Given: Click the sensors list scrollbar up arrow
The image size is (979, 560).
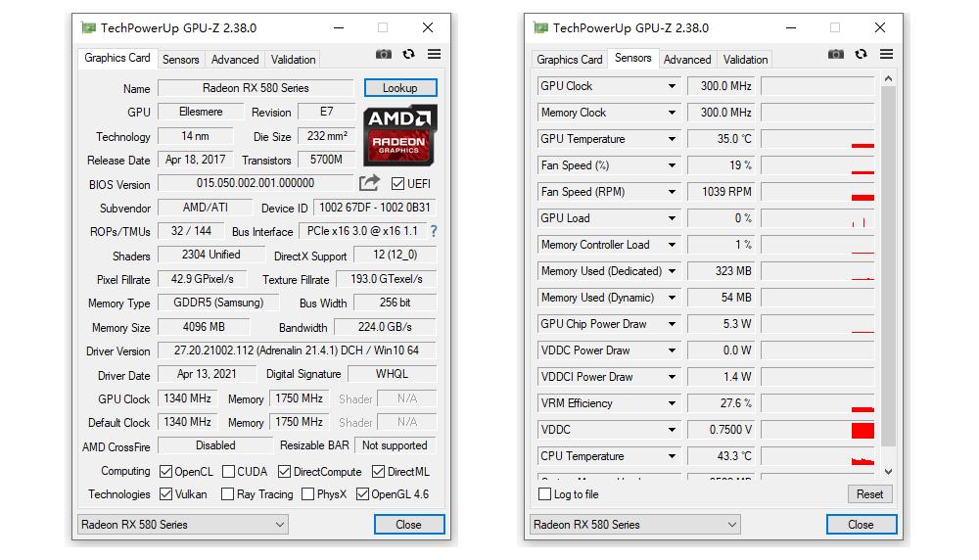Looking at the screenshot, I should click(889, 79).
